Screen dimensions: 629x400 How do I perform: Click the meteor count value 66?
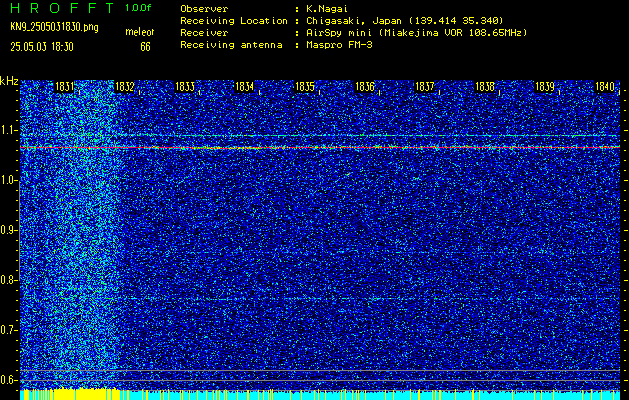click(145, 47)
